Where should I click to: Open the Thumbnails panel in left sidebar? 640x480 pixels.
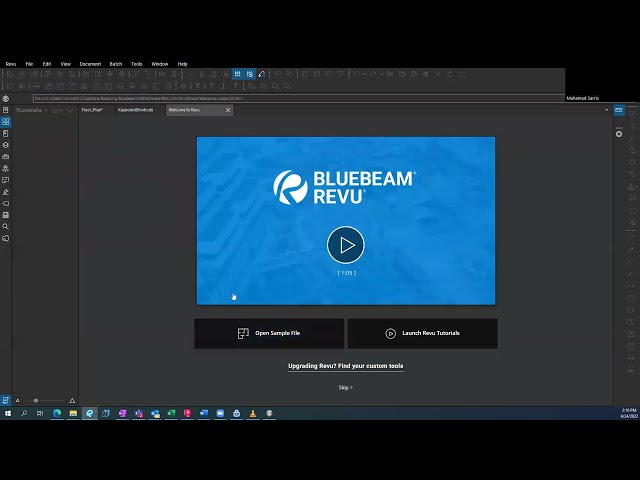[6, 122]
